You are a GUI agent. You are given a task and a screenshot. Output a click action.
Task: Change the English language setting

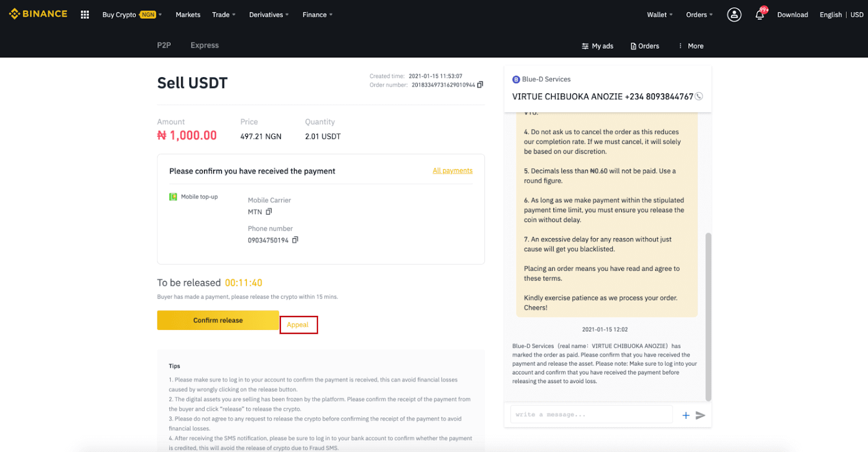point(831,15)
